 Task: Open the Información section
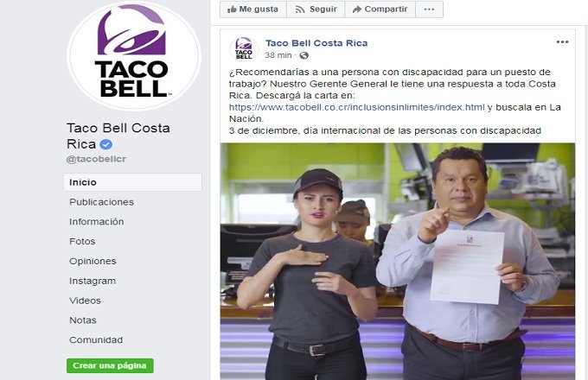coord(97,222)
